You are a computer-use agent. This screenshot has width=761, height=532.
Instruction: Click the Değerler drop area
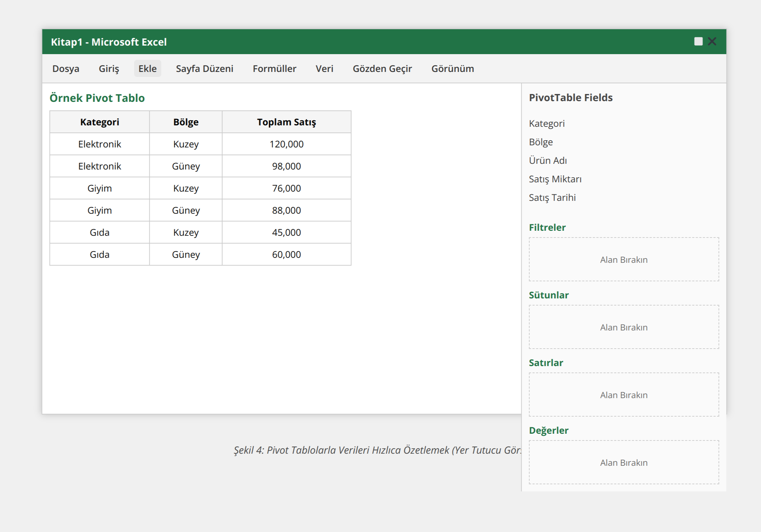(x=623, y=463)
